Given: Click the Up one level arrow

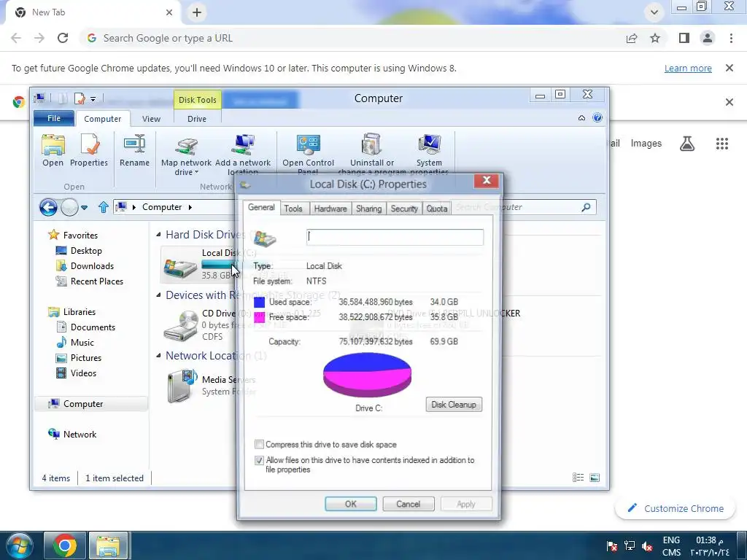Looking at the screenshot, I should point(104,207).
